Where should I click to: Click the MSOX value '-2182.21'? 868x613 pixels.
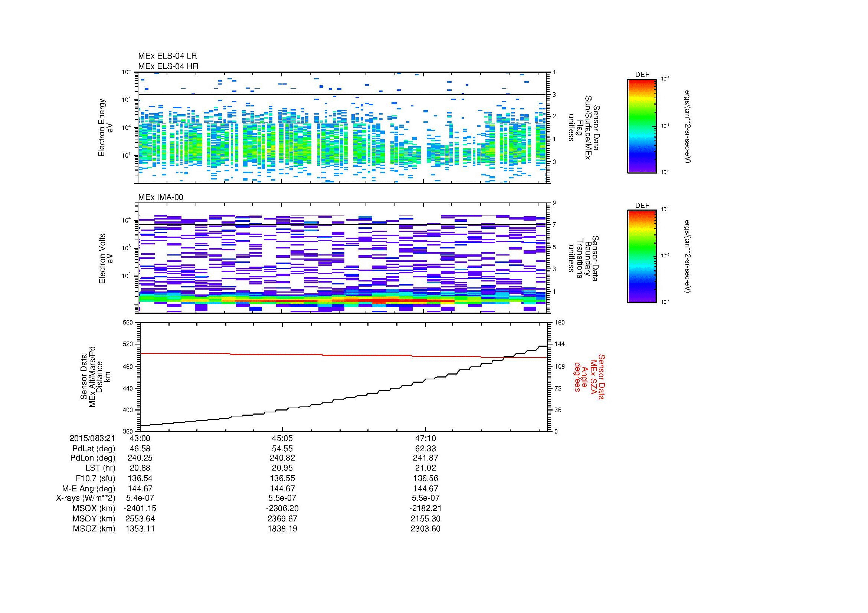pos(426,508)
